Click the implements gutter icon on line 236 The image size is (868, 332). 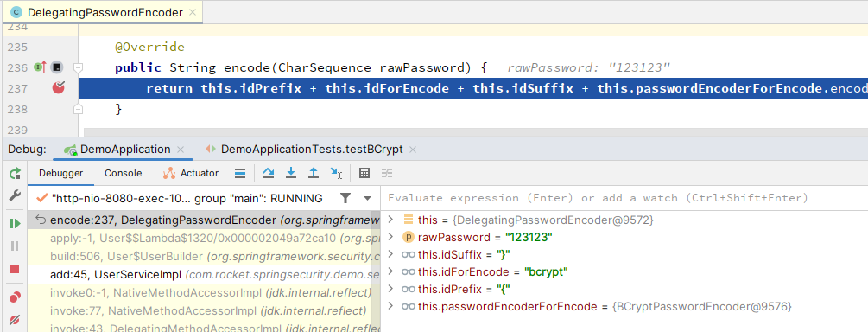[x=40, y=67]
